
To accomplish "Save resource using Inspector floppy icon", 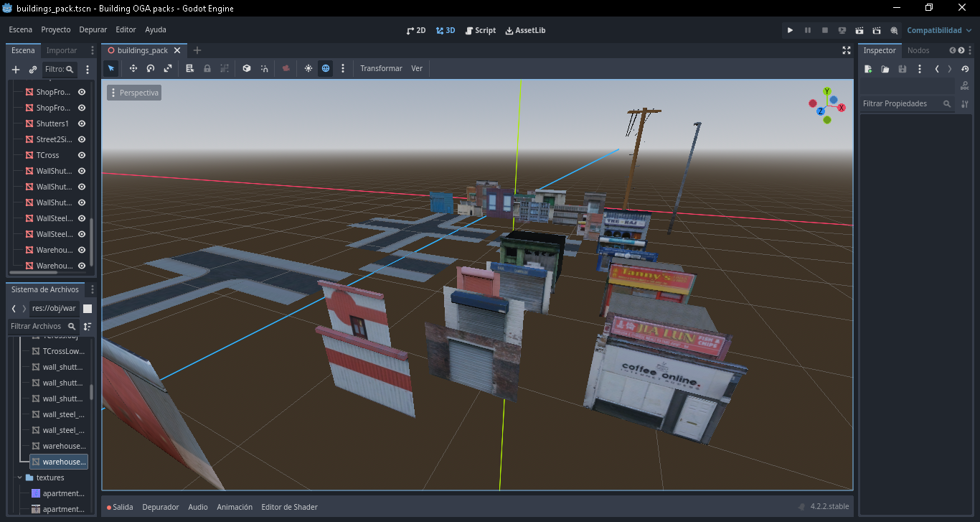I will (x=903, y=69).
